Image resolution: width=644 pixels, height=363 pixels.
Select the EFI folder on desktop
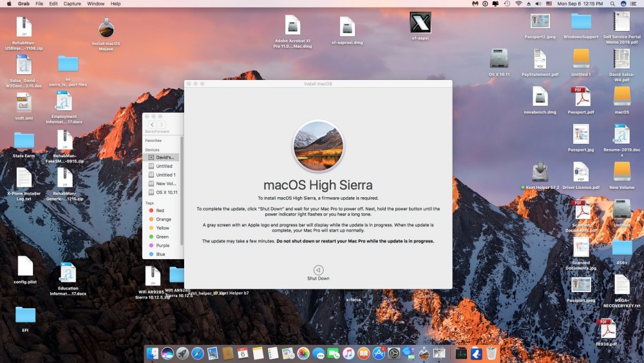point(25,315)
